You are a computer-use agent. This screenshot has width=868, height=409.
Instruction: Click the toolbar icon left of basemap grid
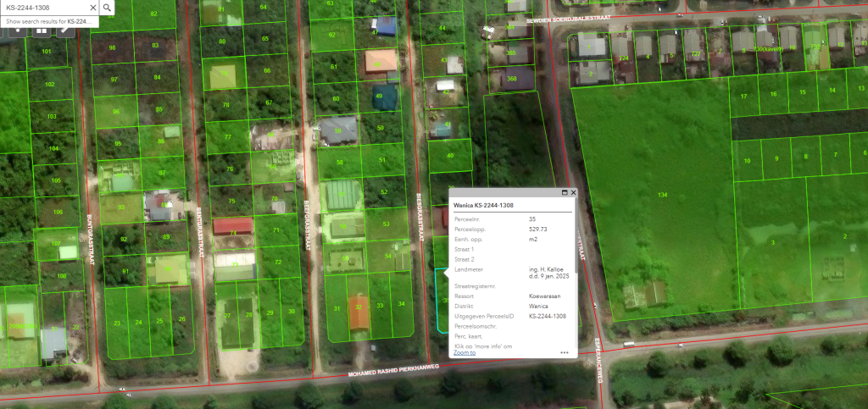17,30
